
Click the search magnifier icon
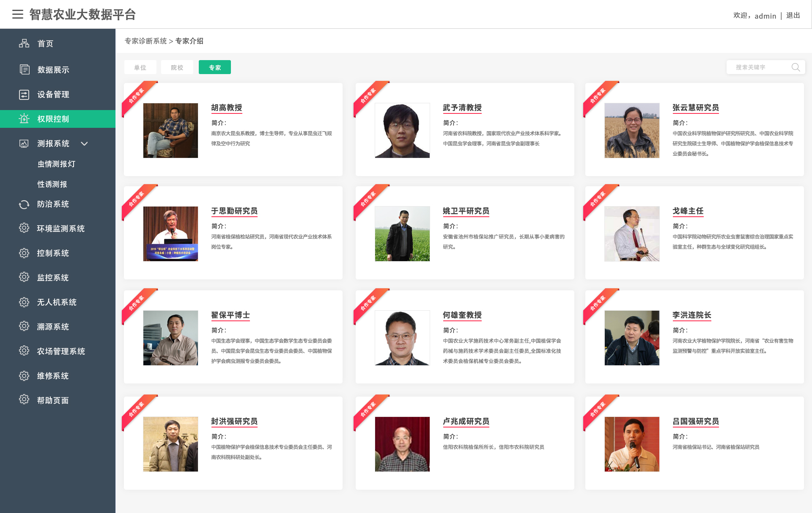click(796, 67)
